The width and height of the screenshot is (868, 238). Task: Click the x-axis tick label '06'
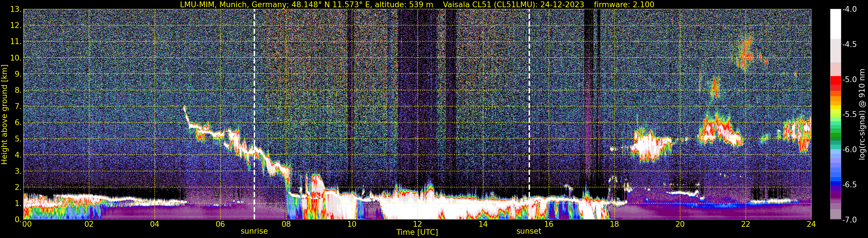pos(220,224)
